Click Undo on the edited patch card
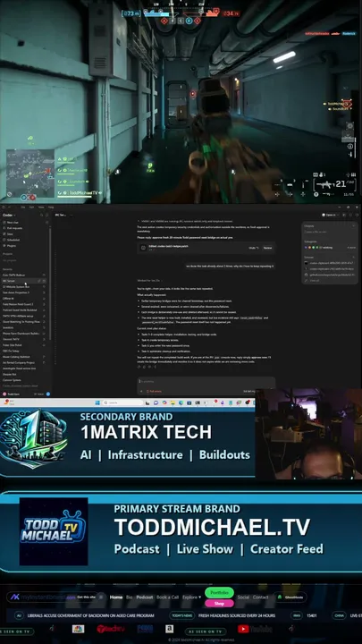Screen dimensions: 362x644 point(254,248)
